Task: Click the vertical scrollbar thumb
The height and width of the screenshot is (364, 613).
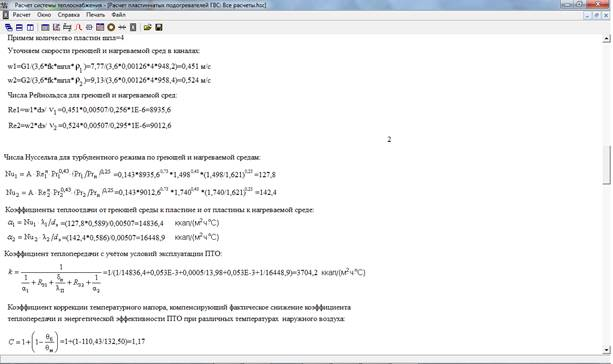Action: pos(606,165)
